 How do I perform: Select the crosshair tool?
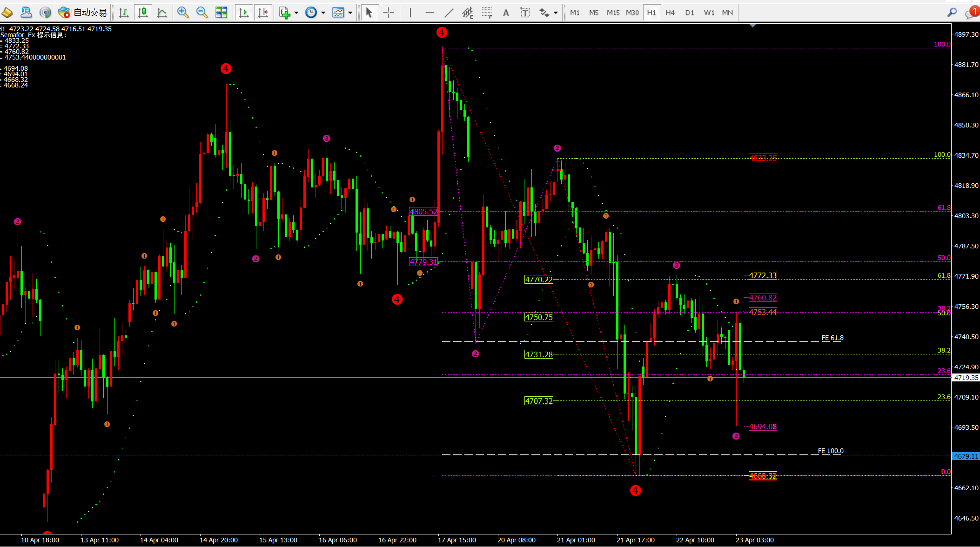tap(389, 13)
